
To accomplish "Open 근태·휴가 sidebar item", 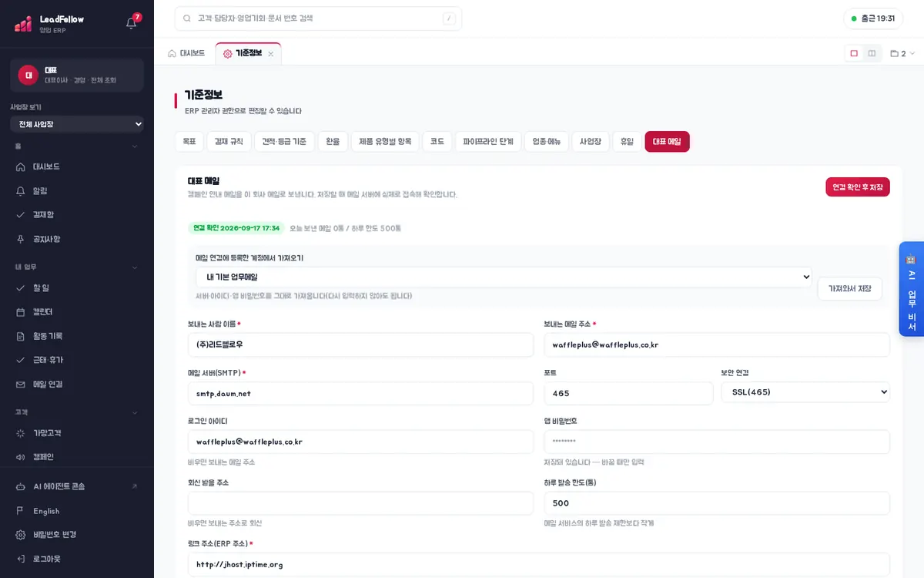I will click(77, 360).
